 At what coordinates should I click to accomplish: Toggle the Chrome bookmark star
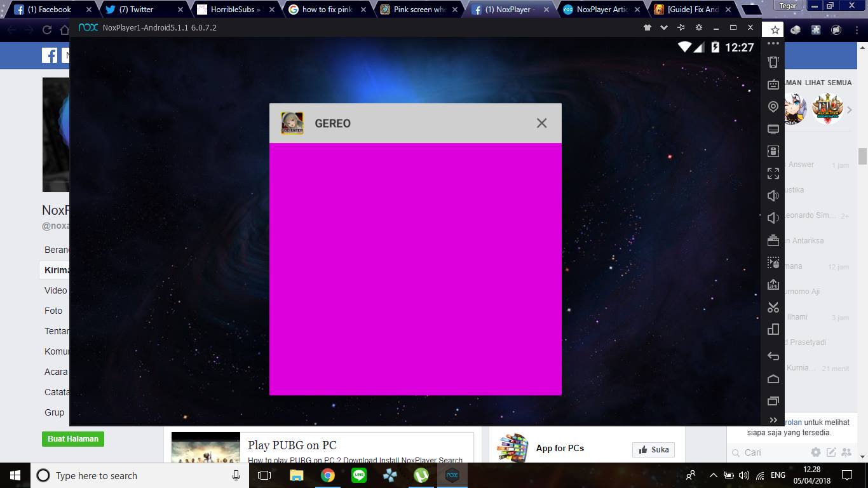pyautogui.click(x=775, y=30)
